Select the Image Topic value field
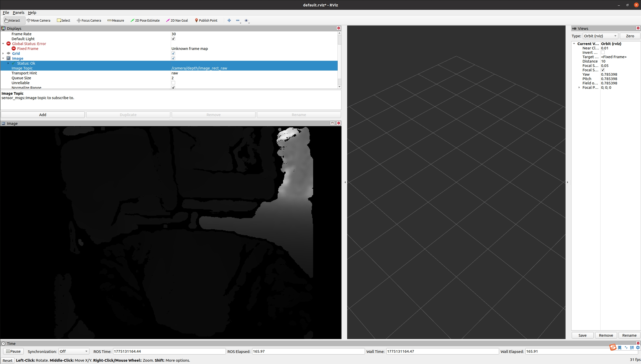 click(254, 68)
